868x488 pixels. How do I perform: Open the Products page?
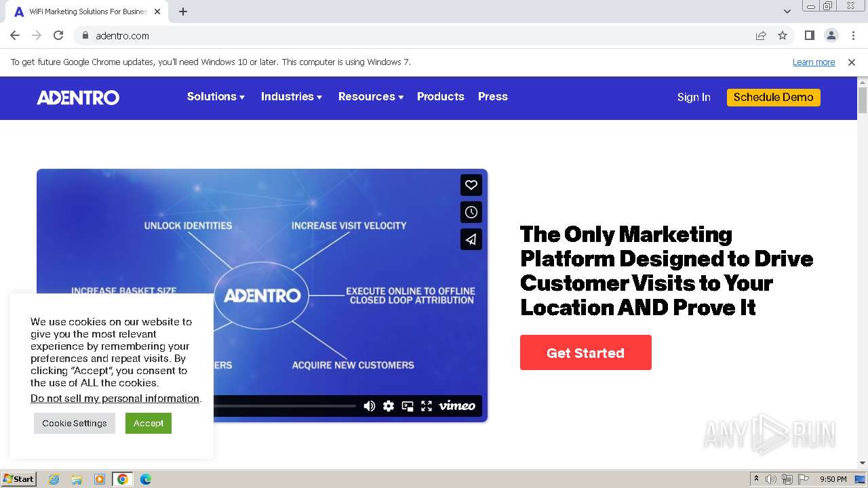pyautogui.click(x=441, y=97)
